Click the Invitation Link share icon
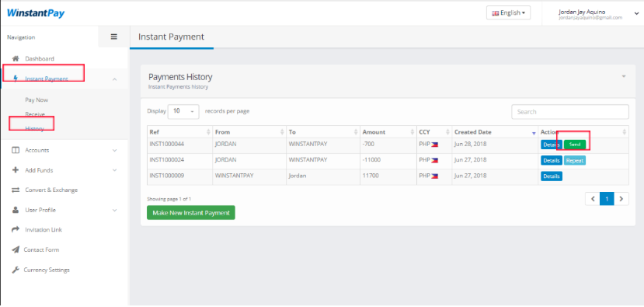644x307 pixels. pos(16,230)
